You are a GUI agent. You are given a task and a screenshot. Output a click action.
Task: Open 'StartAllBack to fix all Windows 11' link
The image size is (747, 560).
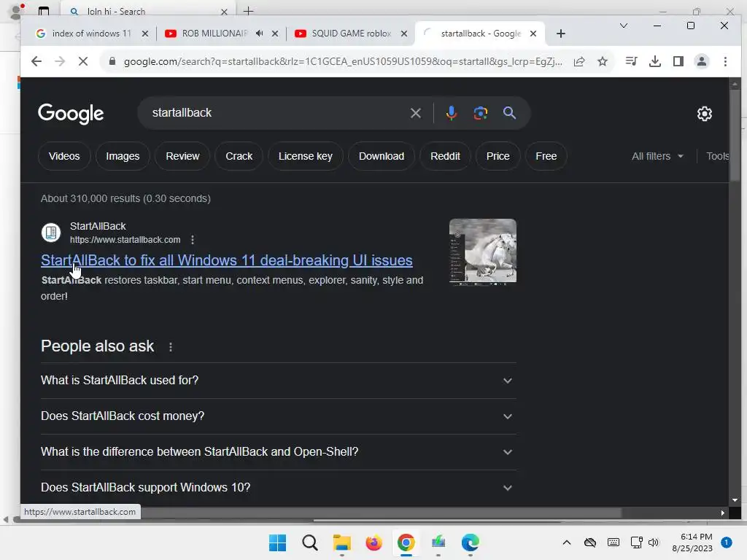point(227,260)
